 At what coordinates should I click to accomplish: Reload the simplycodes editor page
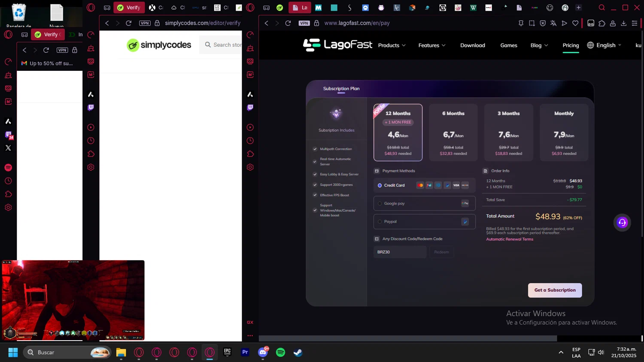click(128, 23)
